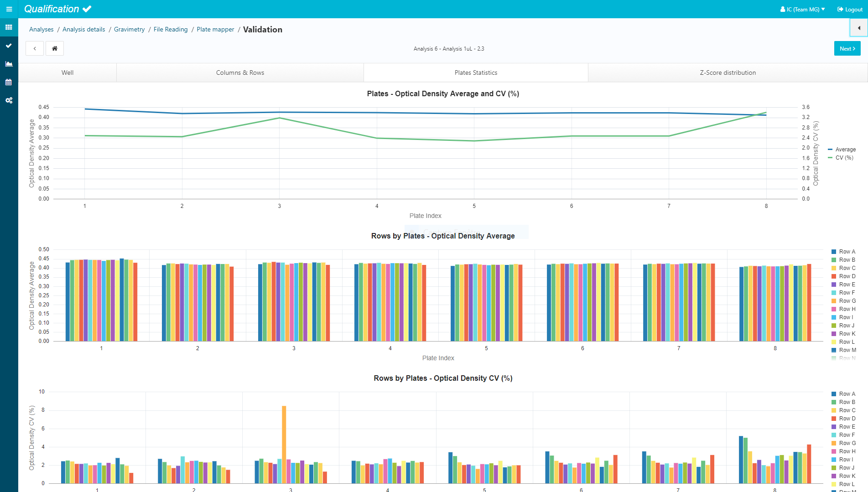The width and height of the screenshot is (868, 492).
Task: Open the area chart sidebar icon
Action: coord(9,64)
